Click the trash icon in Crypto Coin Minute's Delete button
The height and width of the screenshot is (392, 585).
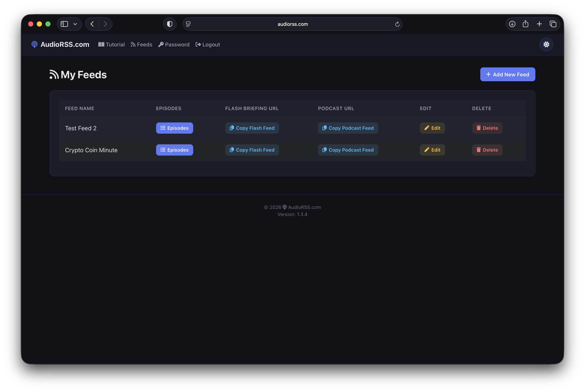click(x=479, y=150)
